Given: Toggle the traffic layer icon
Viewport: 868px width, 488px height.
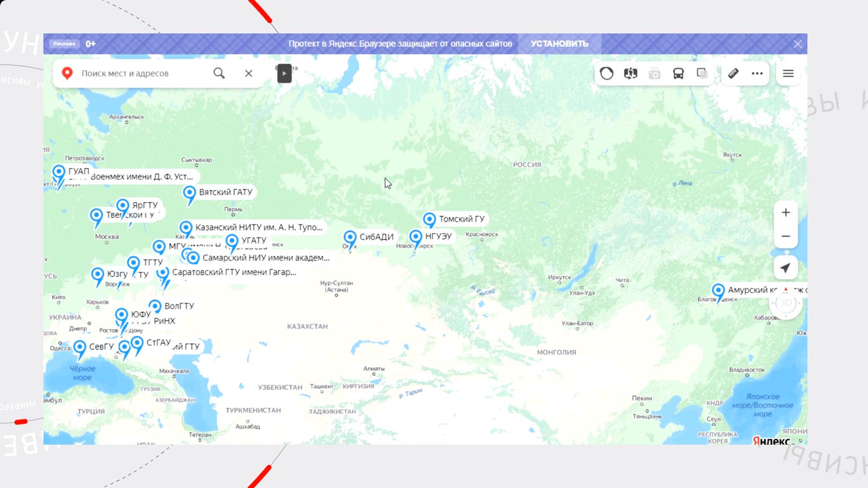Looking at the screenshot, I should point(607,73).
